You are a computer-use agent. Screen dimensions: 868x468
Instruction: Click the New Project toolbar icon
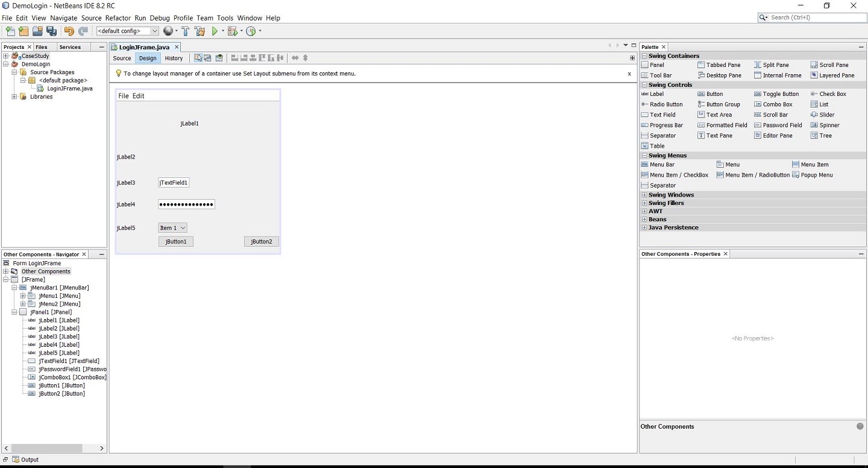[x=24, y=31]
